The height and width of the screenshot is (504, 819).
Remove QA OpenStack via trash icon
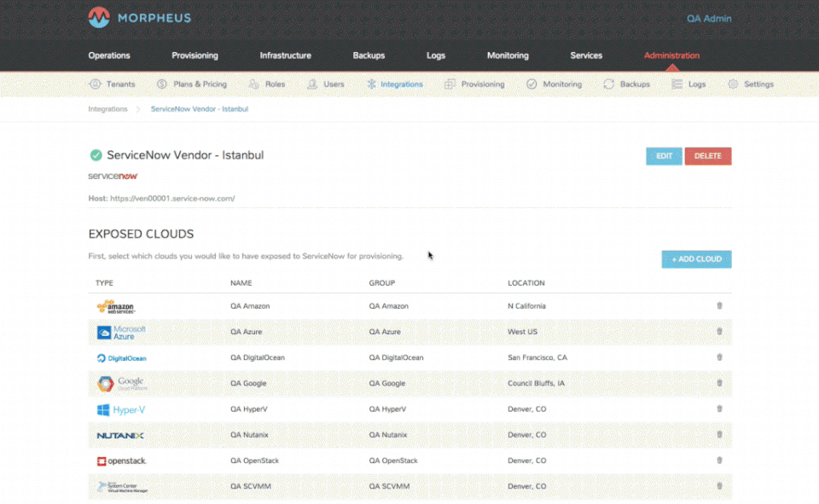coord(719,461)
